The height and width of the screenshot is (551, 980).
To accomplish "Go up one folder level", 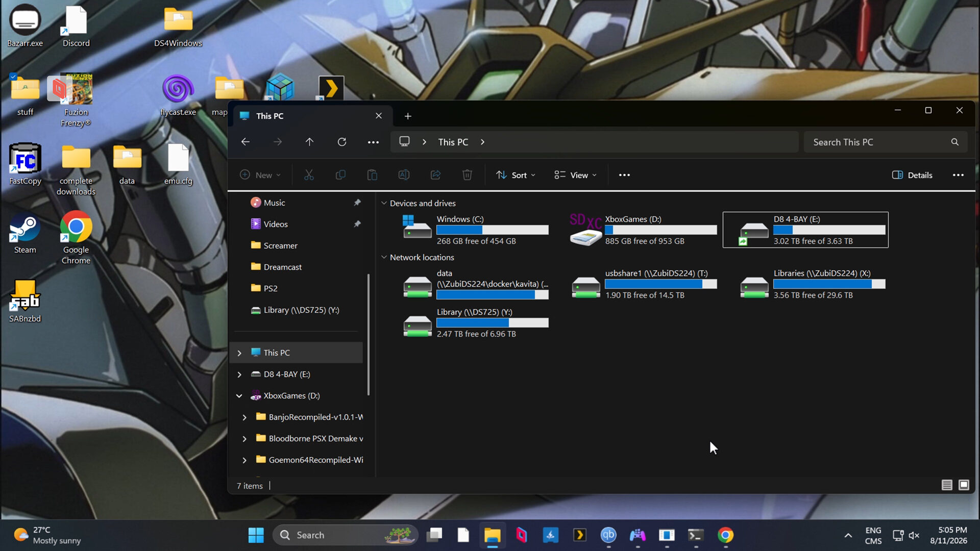I will click(309, 142).
